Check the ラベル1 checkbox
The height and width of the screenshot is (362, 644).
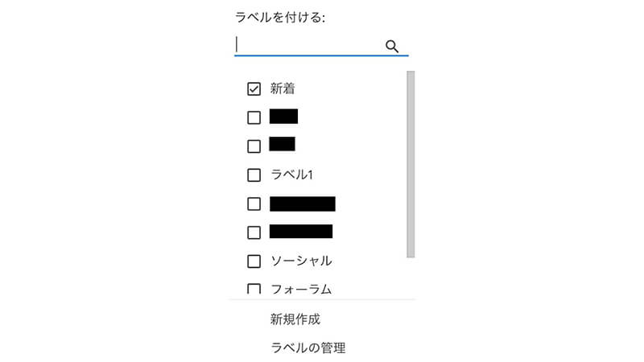point(254,175)
